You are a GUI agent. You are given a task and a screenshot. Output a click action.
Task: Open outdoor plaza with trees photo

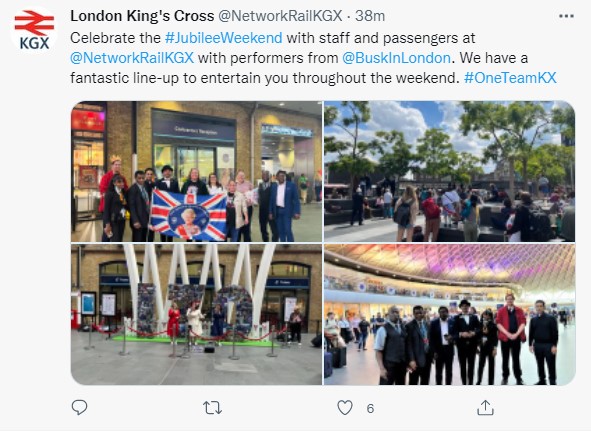coord(449,172)
